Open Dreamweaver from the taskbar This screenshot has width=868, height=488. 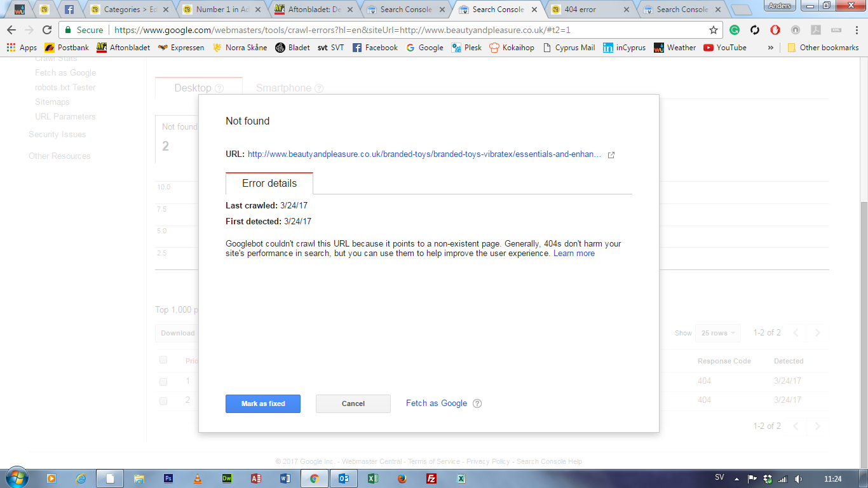point(227,478)
